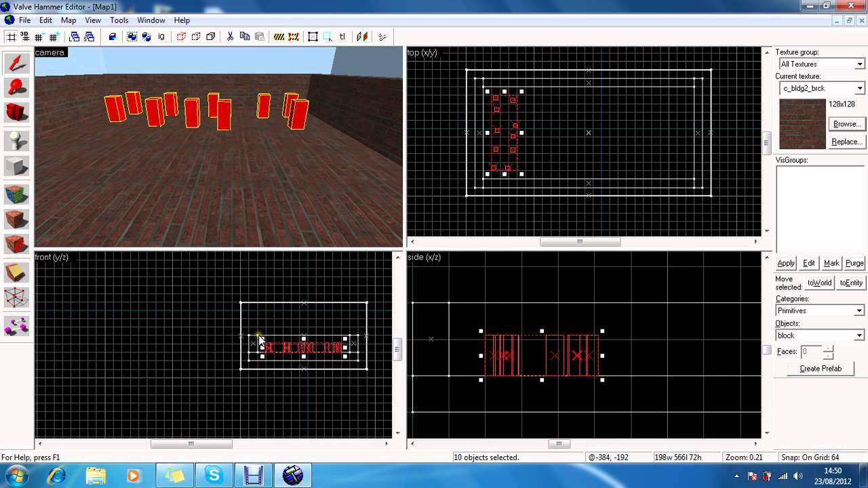Toggle Cordon bounds striped icon
868x488 pixels.
click(279, 37)
